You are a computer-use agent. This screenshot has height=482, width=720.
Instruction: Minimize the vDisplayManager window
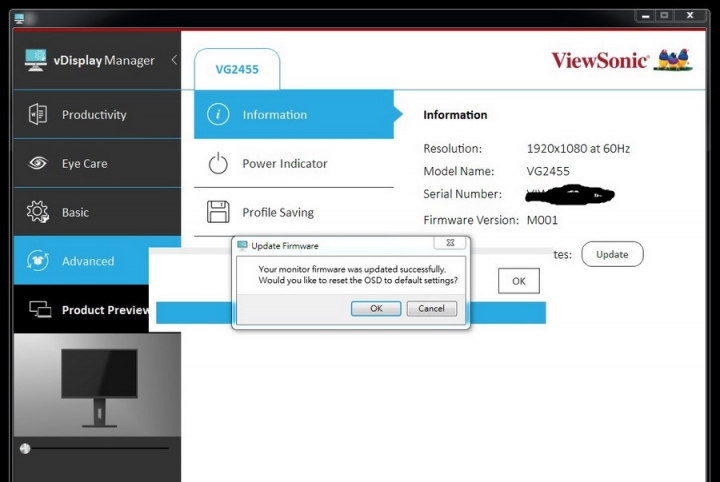(646, 16)
